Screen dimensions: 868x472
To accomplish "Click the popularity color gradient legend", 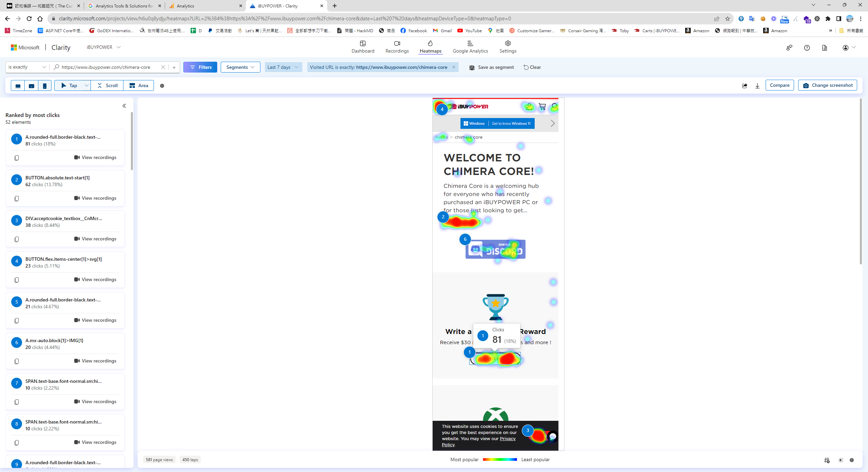I will (x=499, y=459).
